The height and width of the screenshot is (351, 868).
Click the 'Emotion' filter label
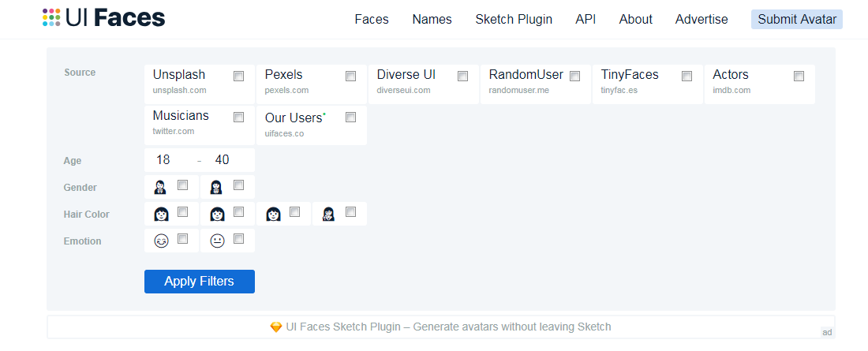tap(82, 241)
